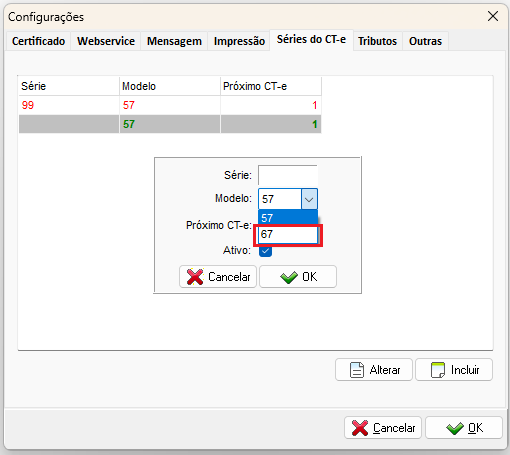Select option 67 in Modelo list

pyautogui.click(x=288, y=235)
